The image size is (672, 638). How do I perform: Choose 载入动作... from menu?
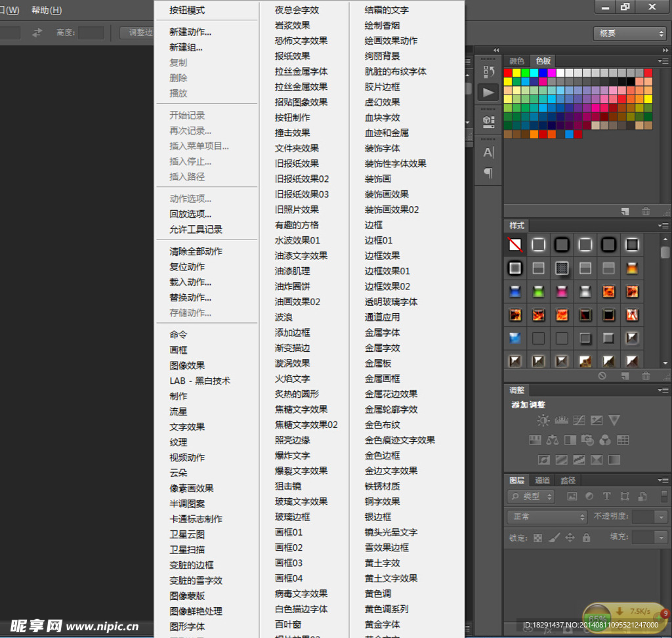click(190, 282)
